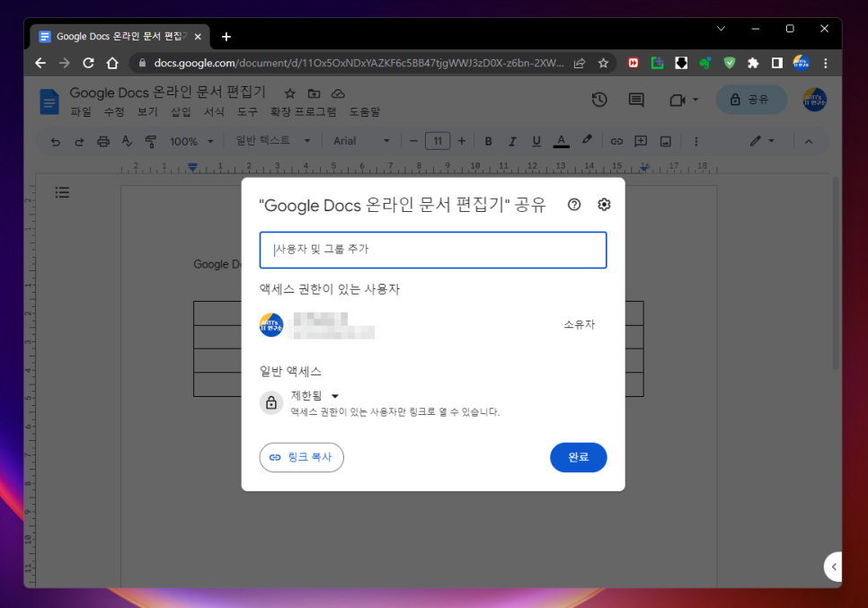This screenshot has width=868, height=608.
Task: Click the redo toolbar icon
Action: click(x=79, y=142)
